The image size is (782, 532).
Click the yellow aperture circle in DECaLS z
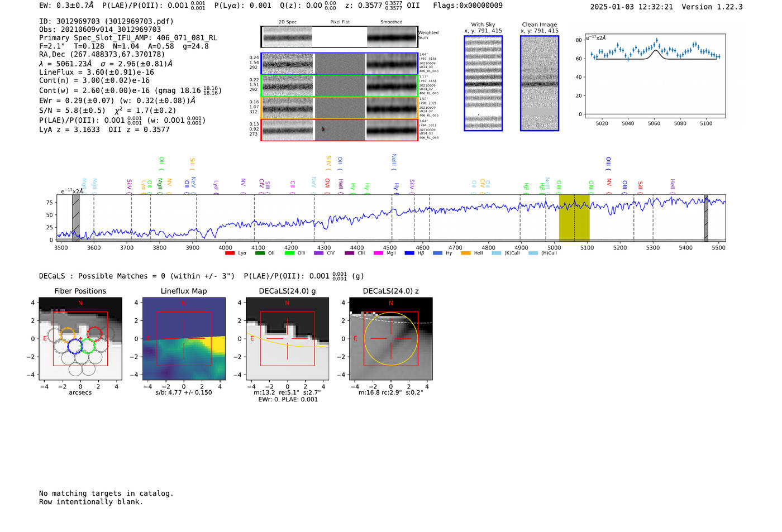(x=391, y=339)
